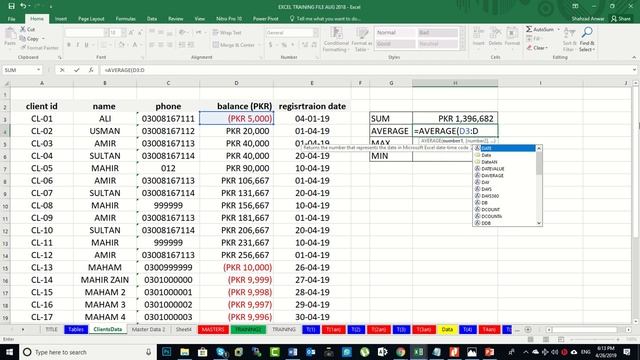The image size is (640, 360).
Task: Click Format Painter in the Clipboard group
Action: tap(39, 48)
